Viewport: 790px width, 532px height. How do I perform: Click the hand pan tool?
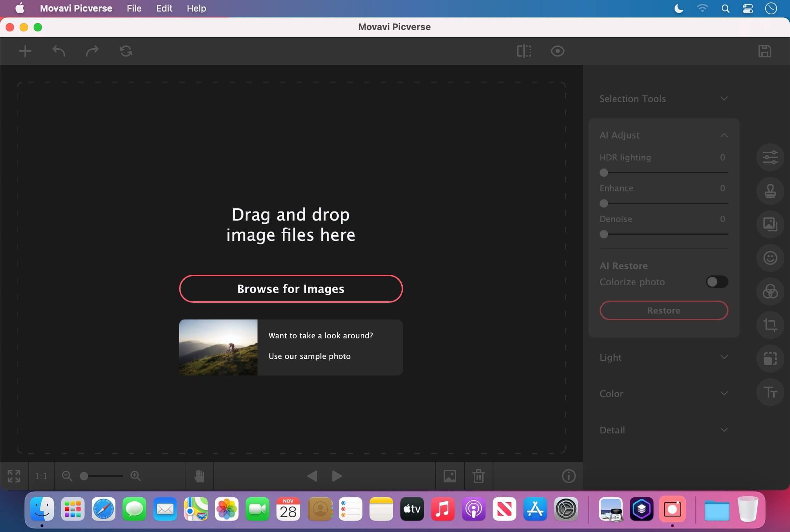(x=199, y=476)
